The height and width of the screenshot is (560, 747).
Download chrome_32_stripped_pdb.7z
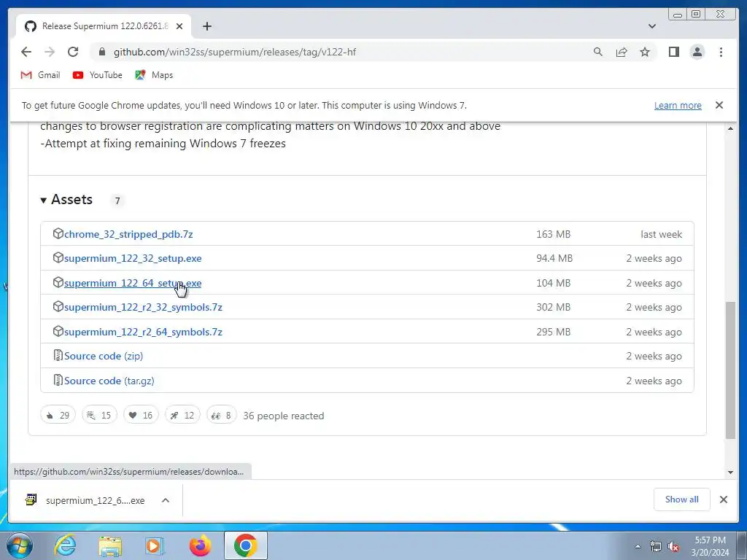[128, 234]
